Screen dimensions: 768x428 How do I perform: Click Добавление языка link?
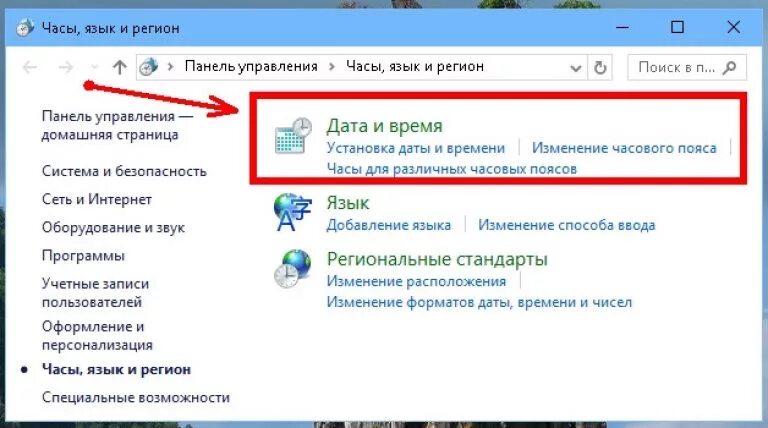click(389, 225)
